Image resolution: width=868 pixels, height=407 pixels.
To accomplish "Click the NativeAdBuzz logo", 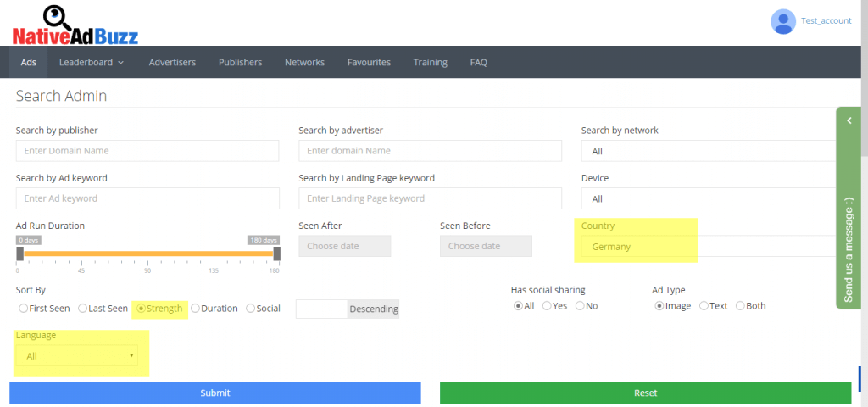I will click(75, 25).
